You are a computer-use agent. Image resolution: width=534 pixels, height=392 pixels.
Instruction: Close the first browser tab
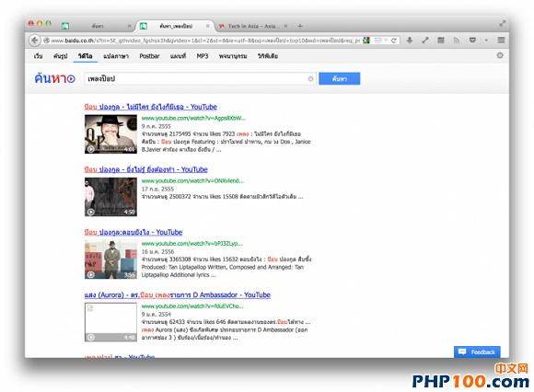pos(129,26)
